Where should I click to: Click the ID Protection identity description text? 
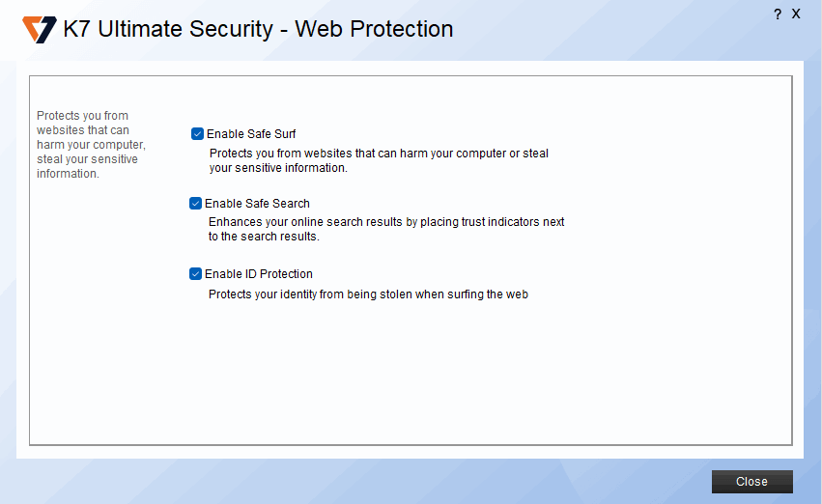pos(368,294)
